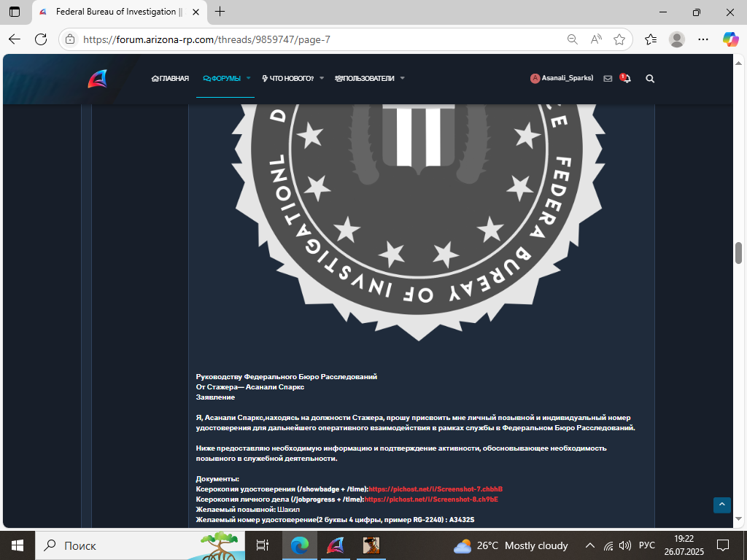Click the page vertical scrollbar thumb
This screenshot has width=747, height=560.
738,252
